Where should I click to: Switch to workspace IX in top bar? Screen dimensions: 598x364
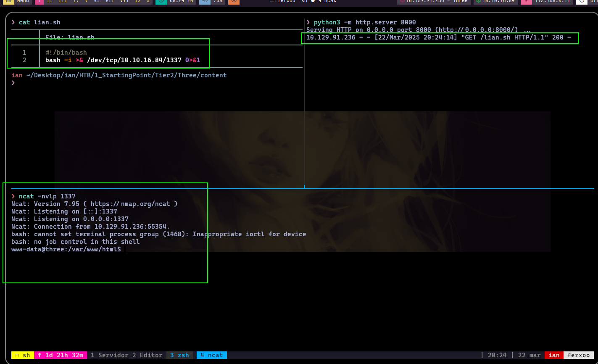tap(137, 1)
